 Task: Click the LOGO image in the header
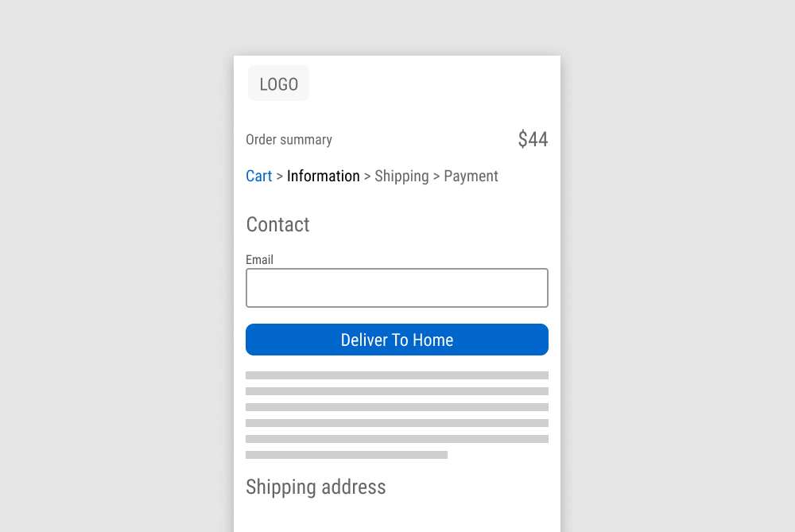coord(278,83)
